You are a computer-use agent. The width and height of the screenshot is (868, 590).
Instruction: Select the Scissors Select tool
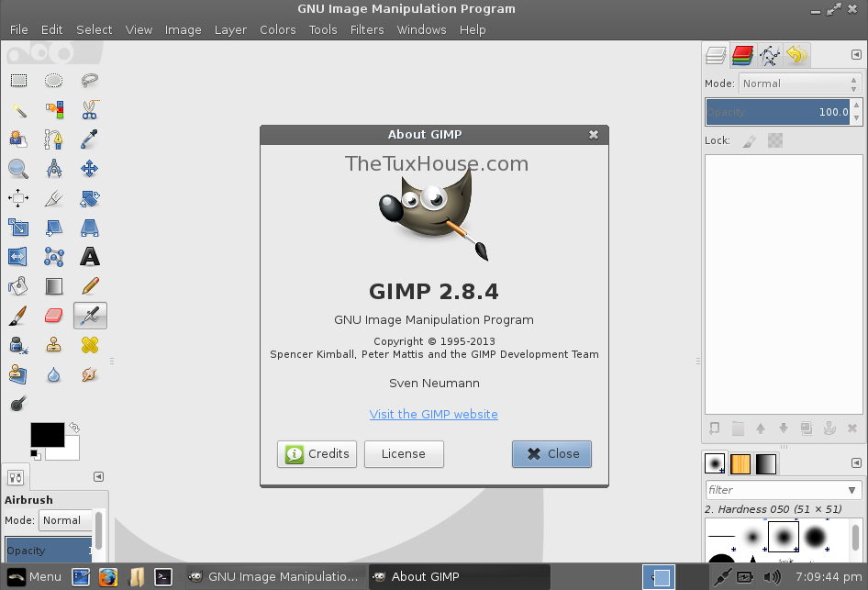tap(89, 110)
